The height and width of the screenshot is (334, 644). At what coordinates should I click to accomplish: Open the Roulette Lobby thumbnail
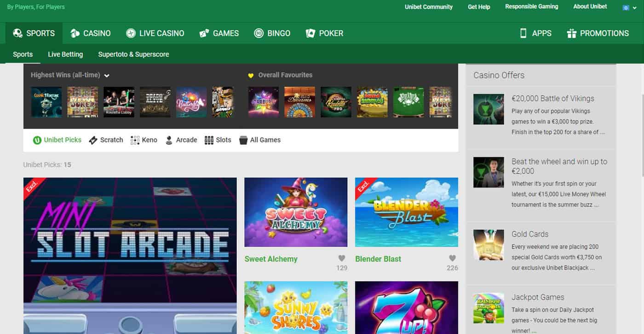click(x=119, y=102)
